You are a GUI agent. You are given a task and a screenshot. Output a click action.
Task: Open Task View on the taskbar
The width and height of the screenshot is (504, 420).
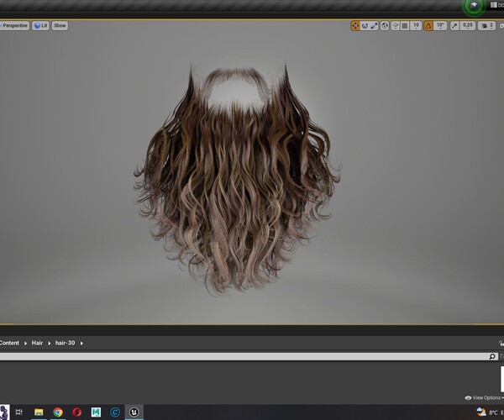(19, 412)
